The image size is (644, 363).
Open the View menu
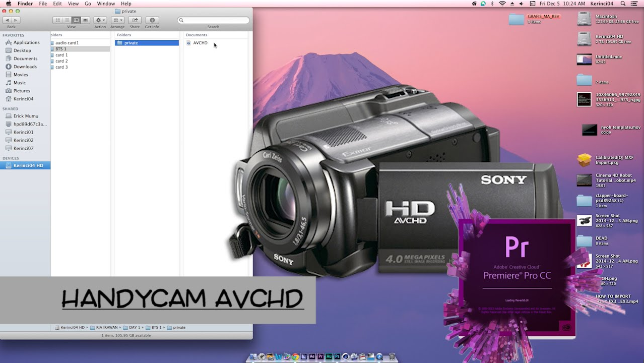[x=73, y=4]
